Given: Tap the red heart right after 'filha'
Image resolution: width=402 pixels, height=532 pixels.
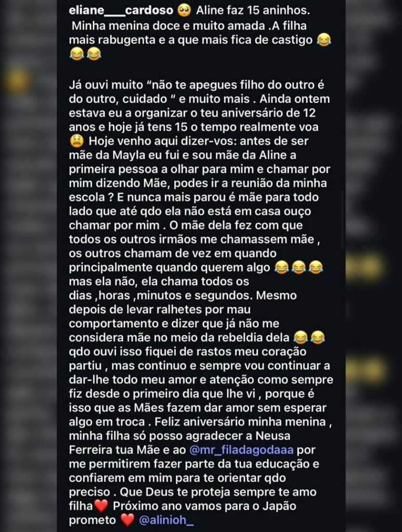Looking at the screenshot, I should click(x=101, y=506).
